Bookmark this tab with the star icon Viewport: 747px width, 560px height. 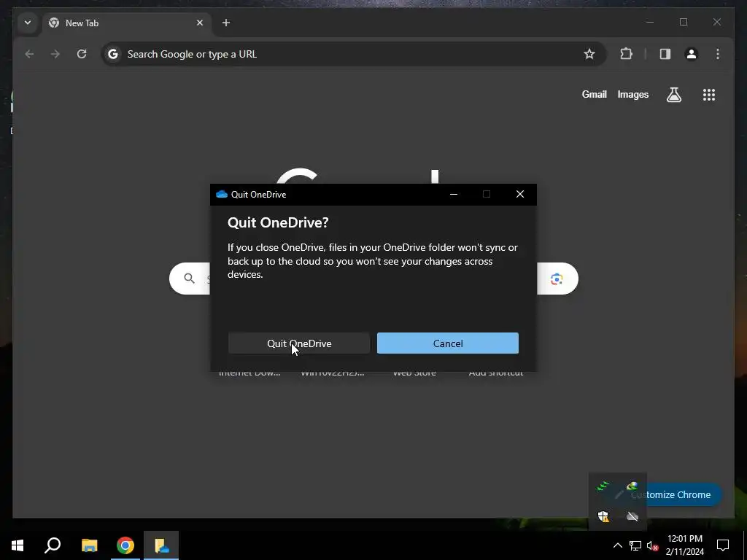tap(589, 54)
